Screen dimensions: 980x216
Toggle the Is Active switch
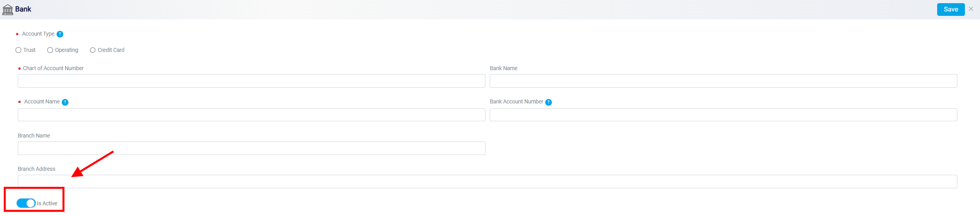[26, 203]
